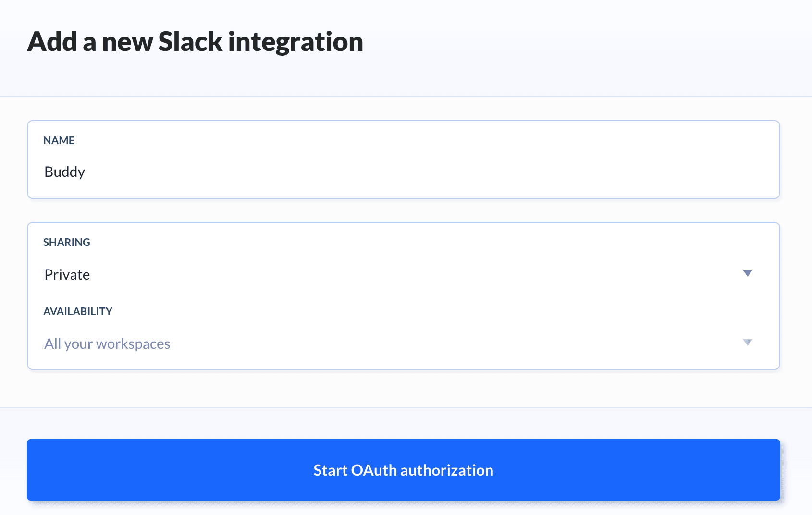The height and width of the screenshot is (515, 812).
Task: Click the word integration in the page title
Action: click(295, 42)
